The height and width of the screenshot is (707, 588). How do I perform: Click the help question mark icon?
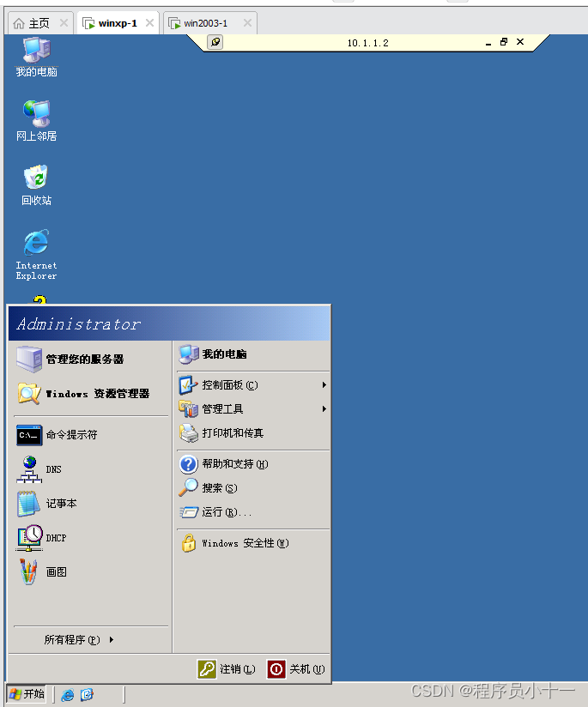tap(189, 464)
